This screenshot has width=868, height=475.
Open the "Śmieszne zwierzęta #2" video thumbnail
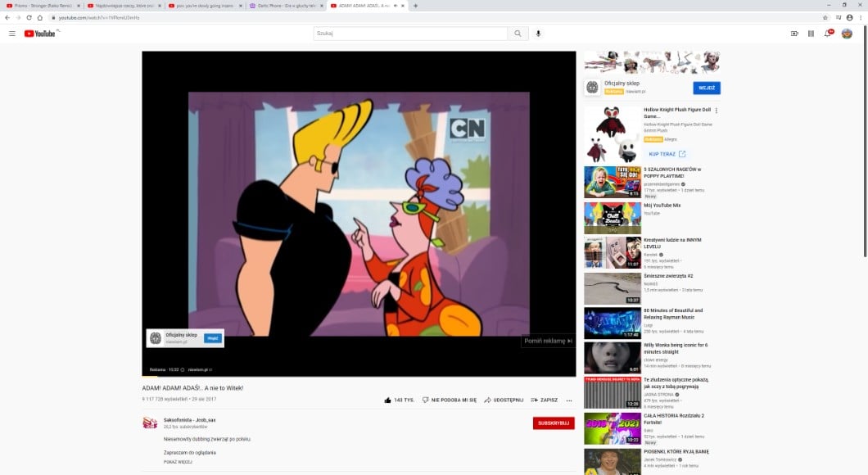click(612, 288)
